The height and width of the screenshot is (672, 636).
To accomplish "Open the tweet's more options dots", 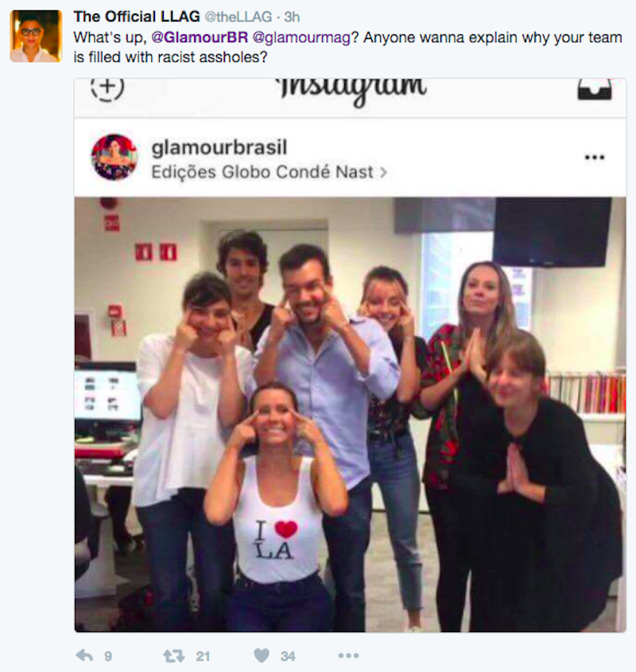I will [348, 655].
